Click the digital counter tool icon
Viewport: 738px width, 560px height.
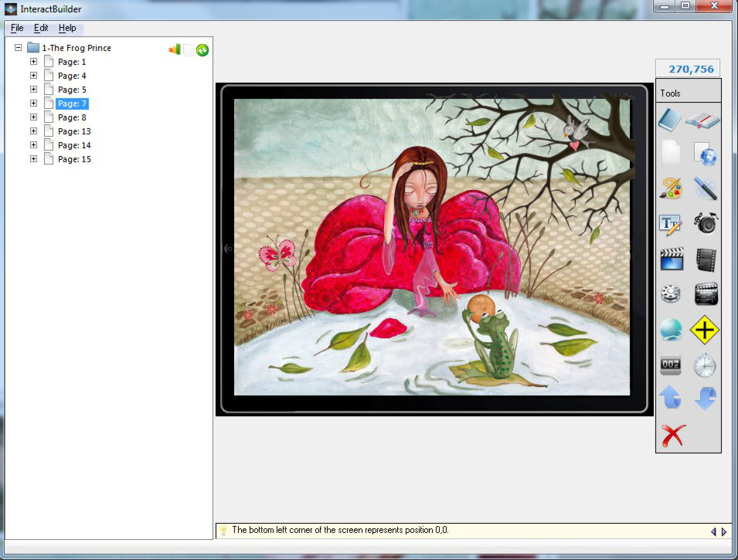point(671,365)
